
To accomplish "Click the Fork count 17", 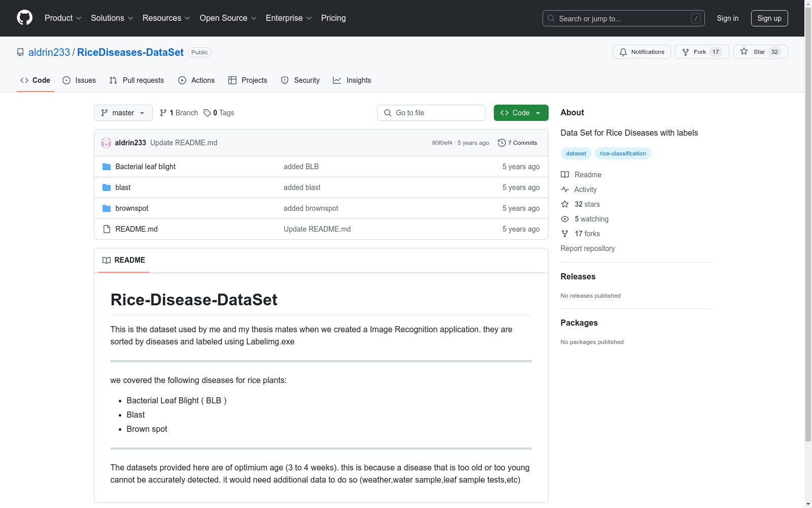I will pyautogui.click(x=716, y=52).
